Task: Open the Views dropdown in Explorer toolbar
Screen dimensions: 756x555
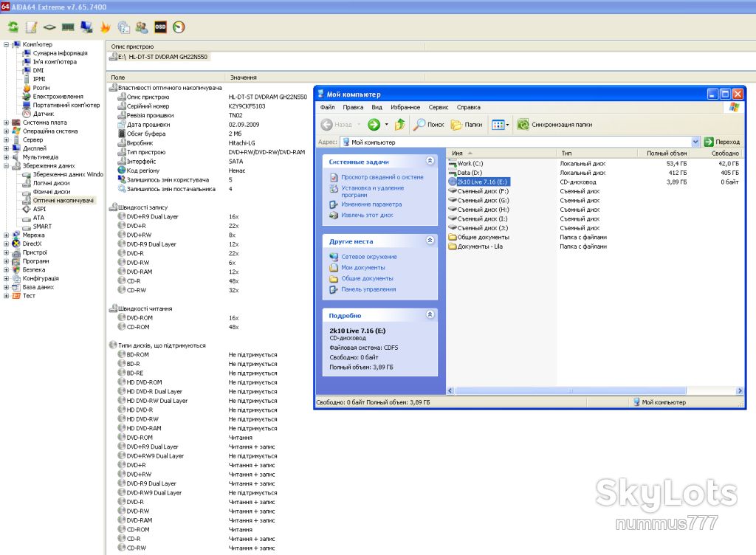Action: (x=500, y=125)
